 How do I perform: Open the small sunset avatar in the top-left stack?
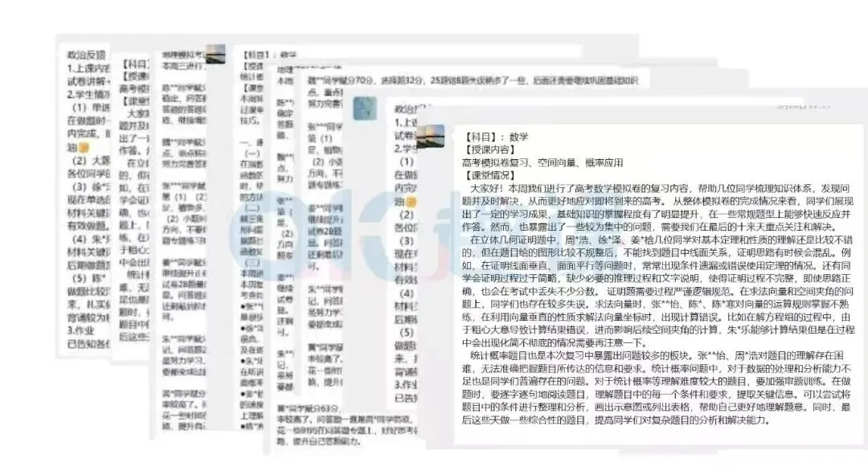(216, 54)
